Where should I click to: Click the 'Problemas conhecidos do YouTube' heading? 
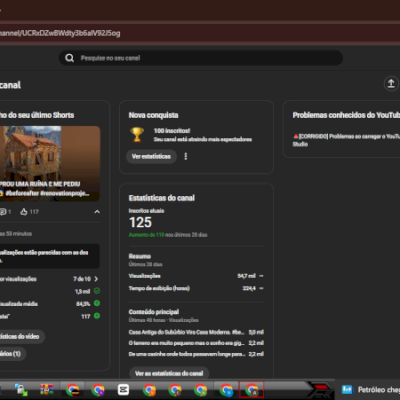(346, 115)
